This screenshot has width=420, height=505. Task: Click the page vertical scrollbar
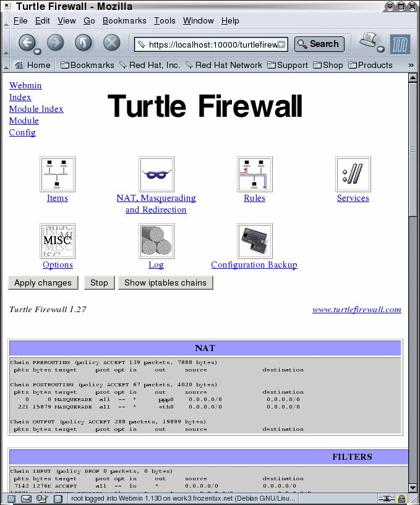[x=413, y=309]
